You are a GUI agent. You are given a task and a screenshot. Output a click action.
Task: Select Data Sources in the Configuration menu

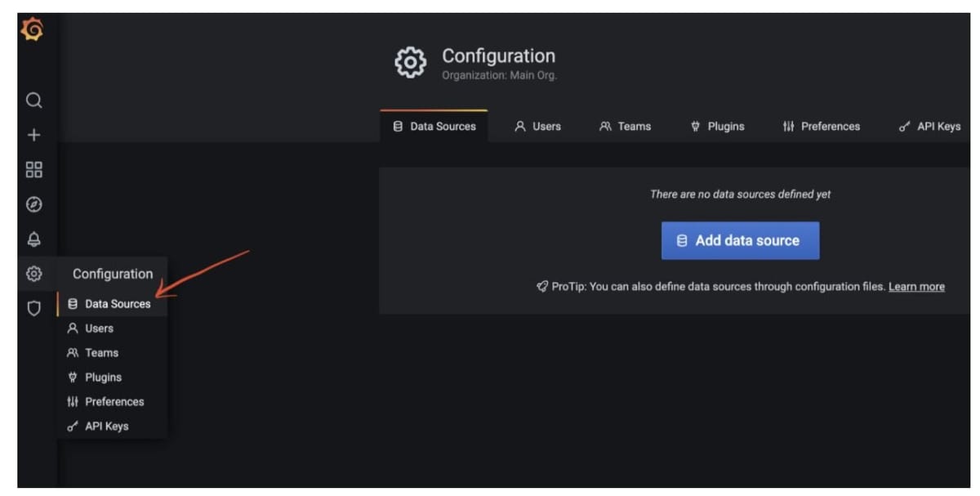tap(108, 303)
